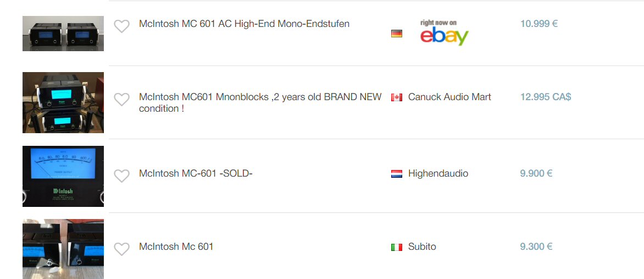Open the 'MC601 Mnonblocks, 2 years old' listing
Image resolution: width=644 pixels, height=279 pixels.
[x=260, y=102]
